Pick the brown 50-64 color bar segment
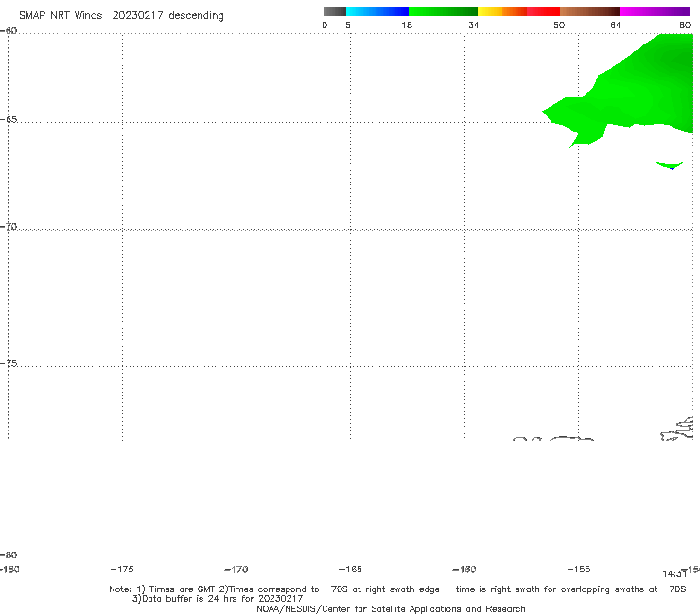Image resolution: width=700 pixels, height=615 pixels. [x=589, y=11]
